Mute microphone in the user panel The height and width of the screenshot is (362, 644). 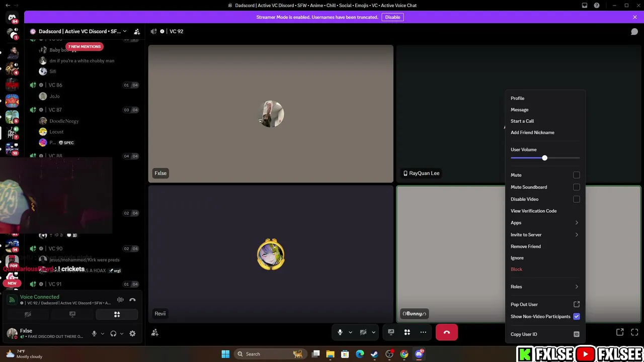94,333
